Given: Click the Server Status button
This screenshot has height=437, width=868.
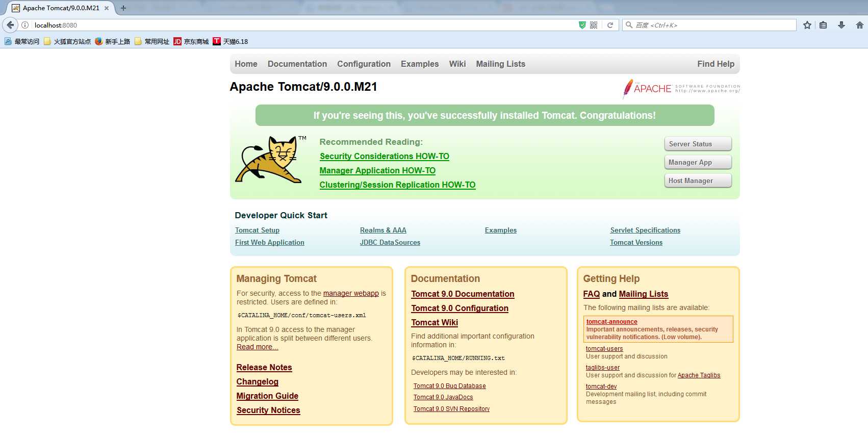Looking at the screenshot, I should click(698, 144).
